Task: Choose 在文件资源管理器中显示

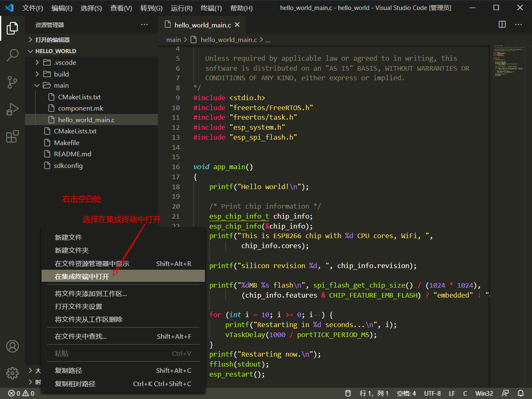Action: (x=123, y=264)
